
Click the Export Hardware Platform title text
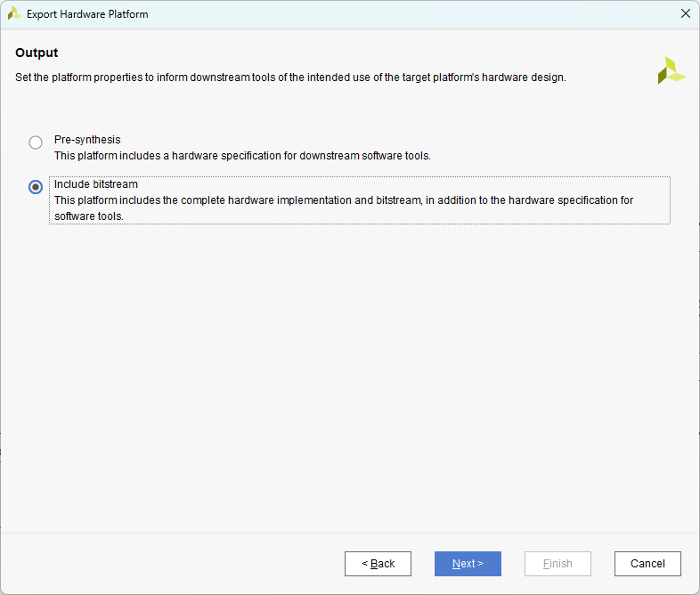[x=87, y=14]
